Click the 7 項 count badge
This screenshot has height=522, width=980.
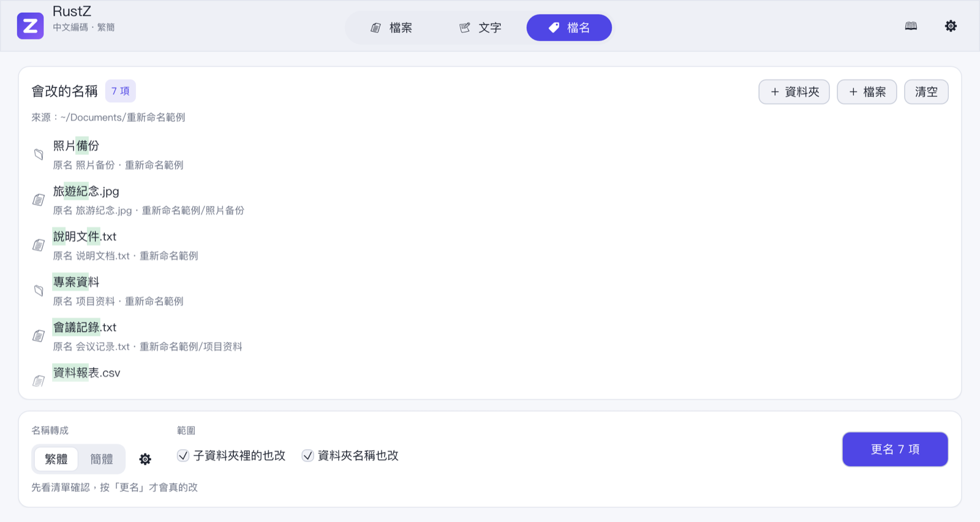pos(120,91)
